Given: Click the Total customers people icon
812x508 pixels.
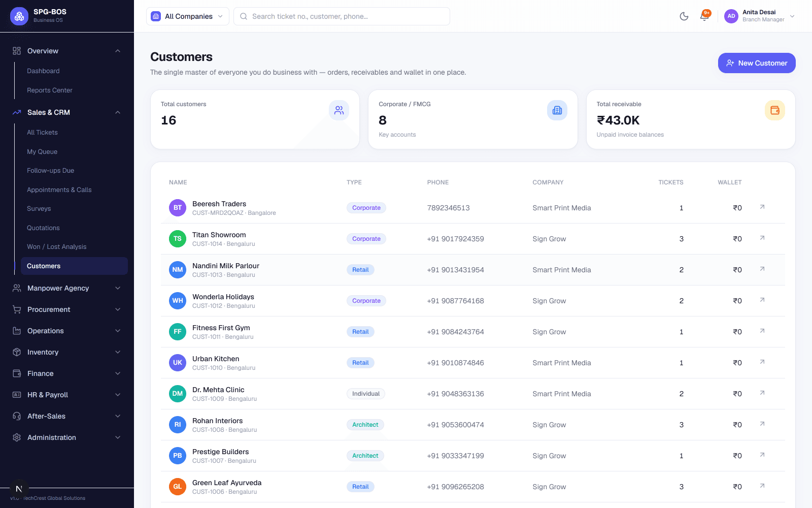Looking at the screenshot, I should [x=339, y=110].
